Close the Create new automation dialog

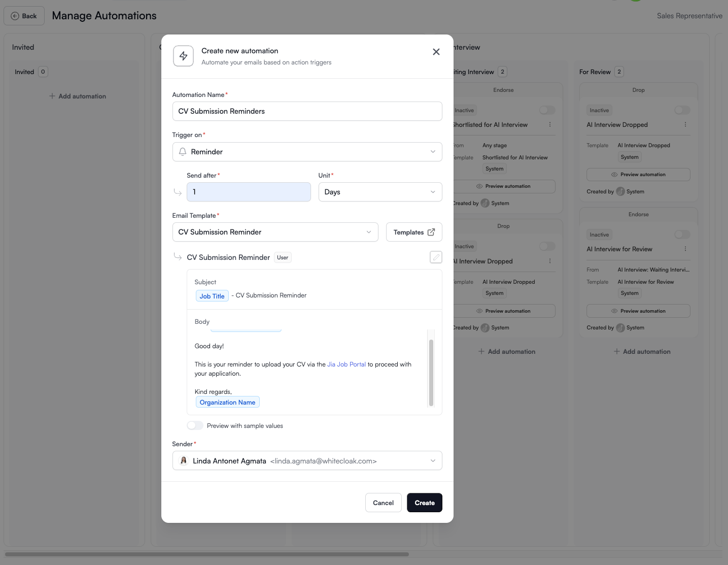tap(436, 51)
